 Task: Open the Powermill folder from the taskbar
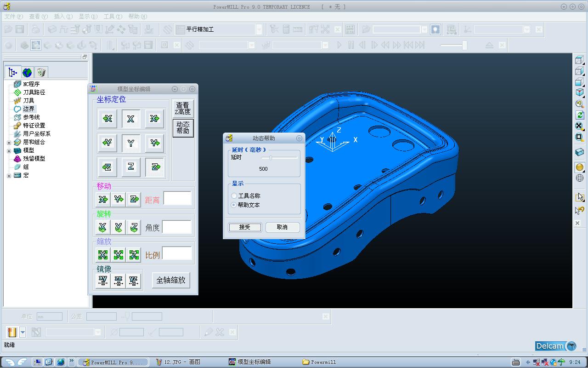click(x=319, y=362)
